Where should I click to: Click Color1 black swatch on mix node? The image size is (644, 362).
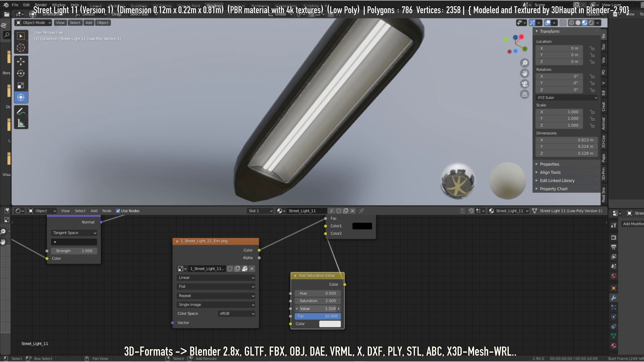click(x=362, y=226)
